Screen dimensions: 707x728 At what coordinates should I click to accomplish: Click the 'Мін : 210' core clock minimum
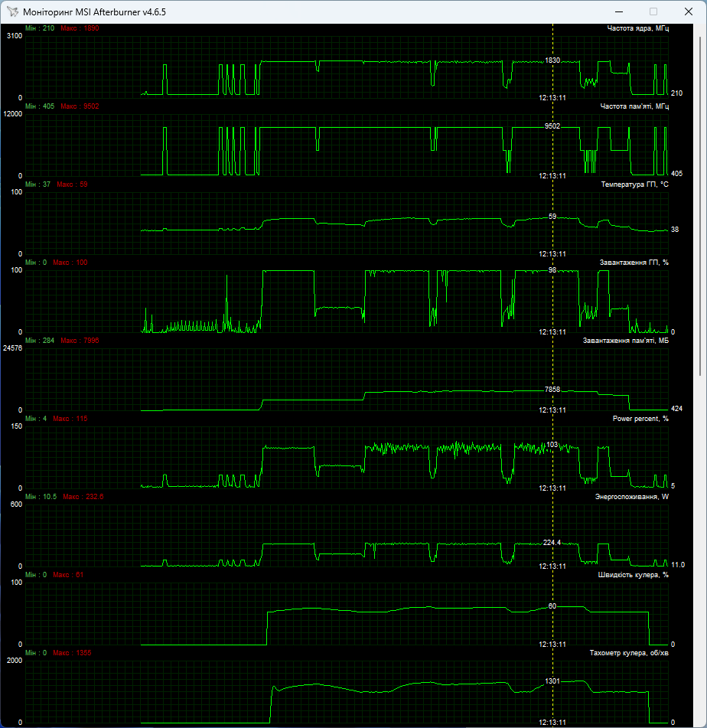(x=40, y=28)
